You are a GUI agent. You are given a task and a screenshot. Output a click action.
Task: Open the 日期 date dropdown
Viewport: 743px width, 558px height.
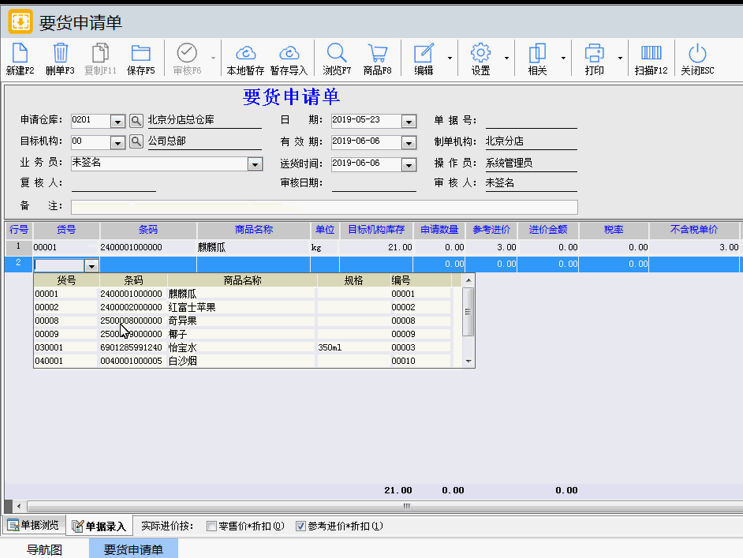(x=408, y=121)
